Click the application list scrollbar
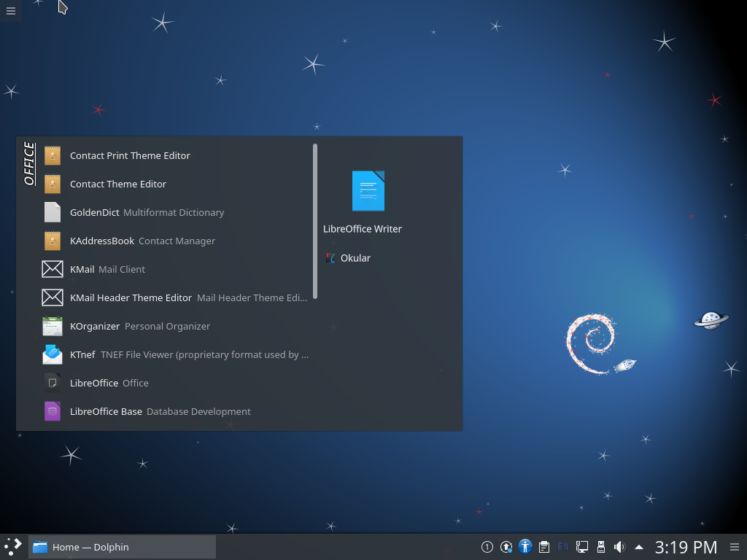 click(x=315, y=222)
